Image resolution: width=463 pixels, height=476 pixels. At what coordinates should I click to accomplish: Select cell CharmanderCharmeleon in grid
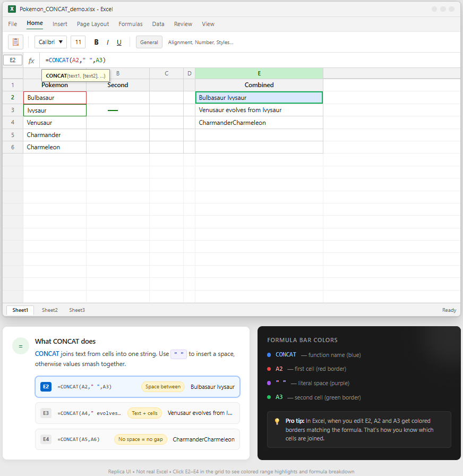pyautogui.click(x=259, y=123)
